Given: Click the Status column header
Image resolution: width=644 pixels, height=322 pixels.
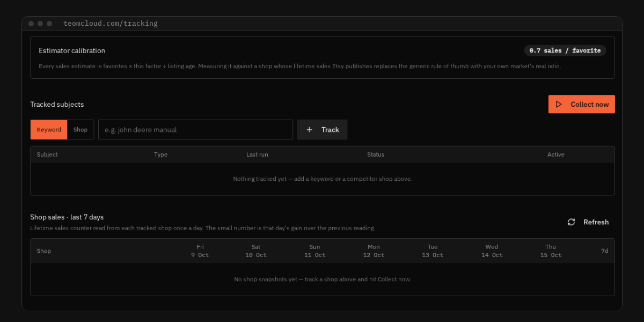Looking at the screenshot, I should point(376,155).
